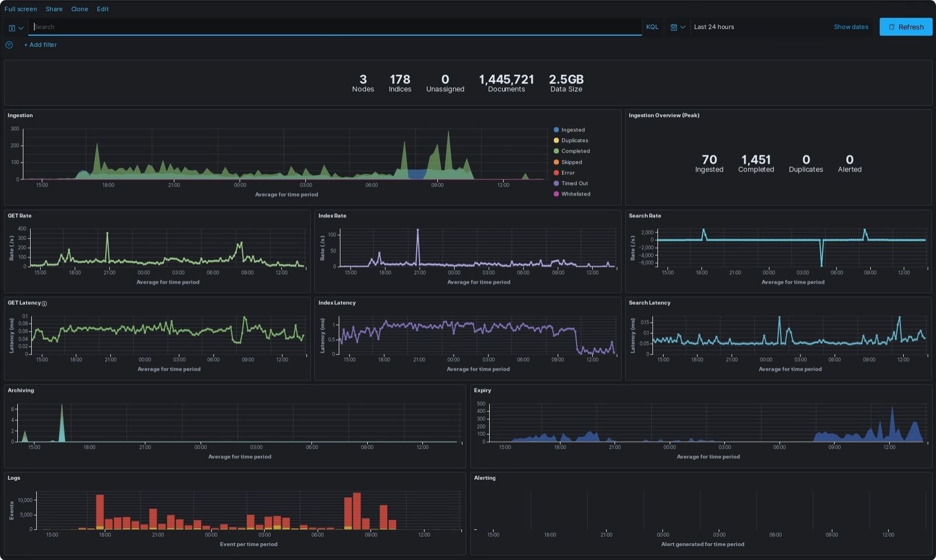This screenshot has height=560, width=936.
Task: Select Edit in the top menu
Action: pos(103,9)
